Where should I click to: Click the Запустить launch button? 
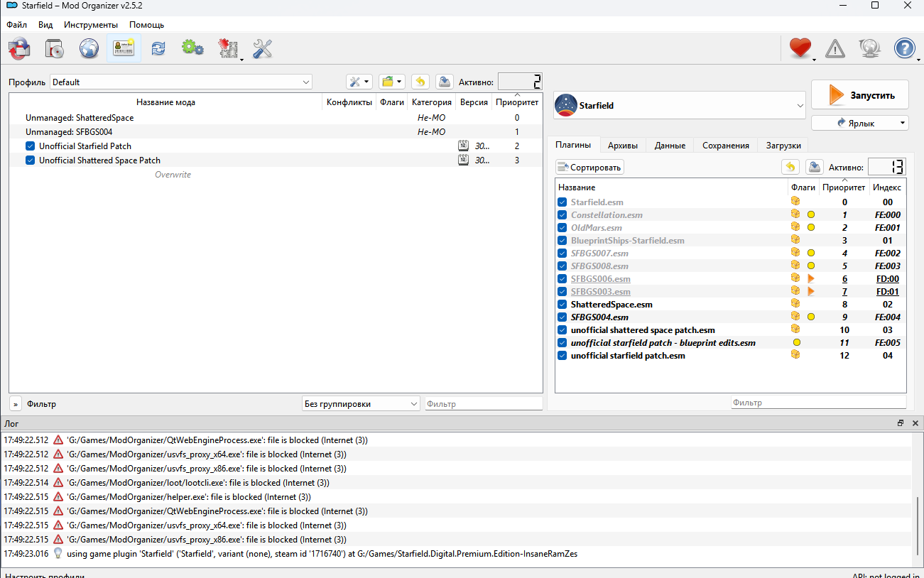[x=860, y=94]
